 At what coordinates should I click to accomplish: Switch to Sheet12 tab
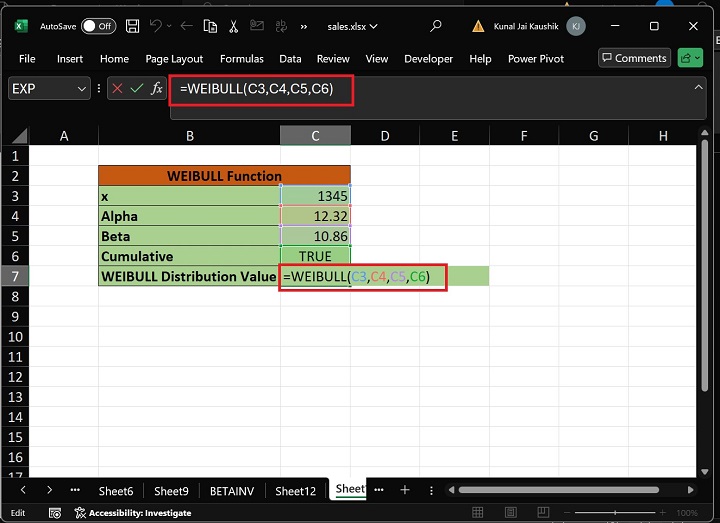tap(295, 491)
